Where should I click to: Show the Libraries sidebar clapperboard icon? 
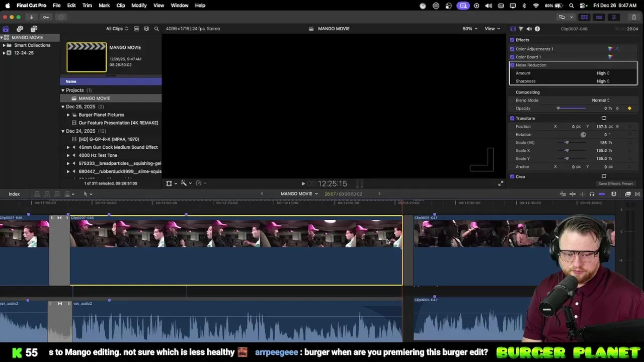6,29
